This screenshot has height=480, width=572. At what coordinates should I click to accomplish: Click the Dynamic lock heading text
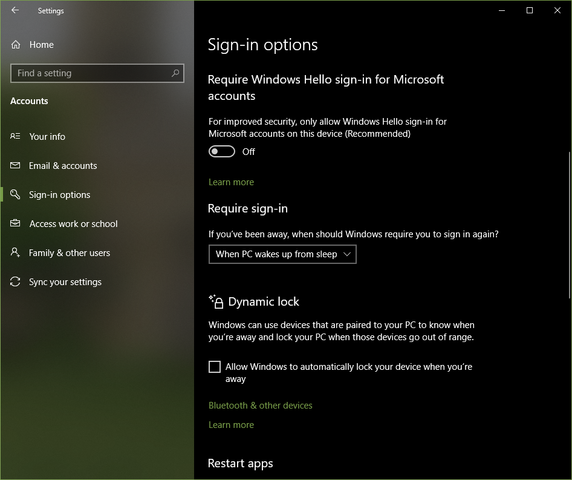263,302
